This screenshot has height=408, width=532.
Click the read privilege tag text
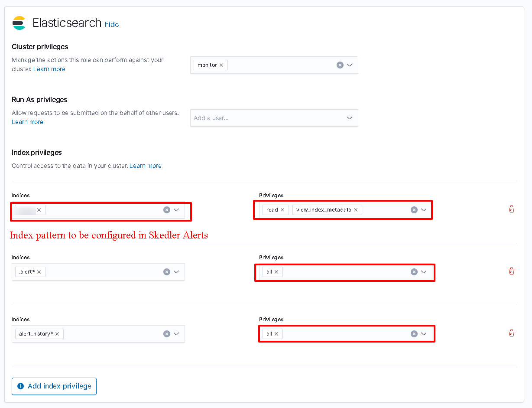pyautogui.click(x=272, y=210)
